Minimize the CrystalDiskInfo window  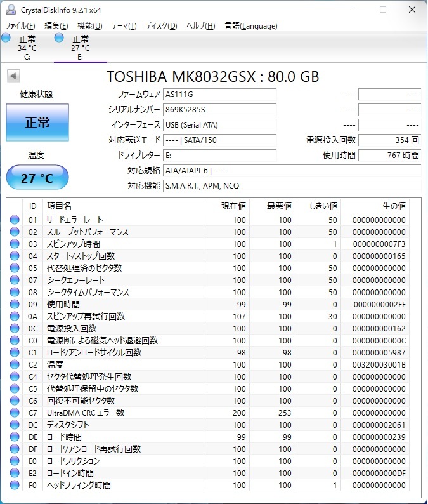coord(354,10)
